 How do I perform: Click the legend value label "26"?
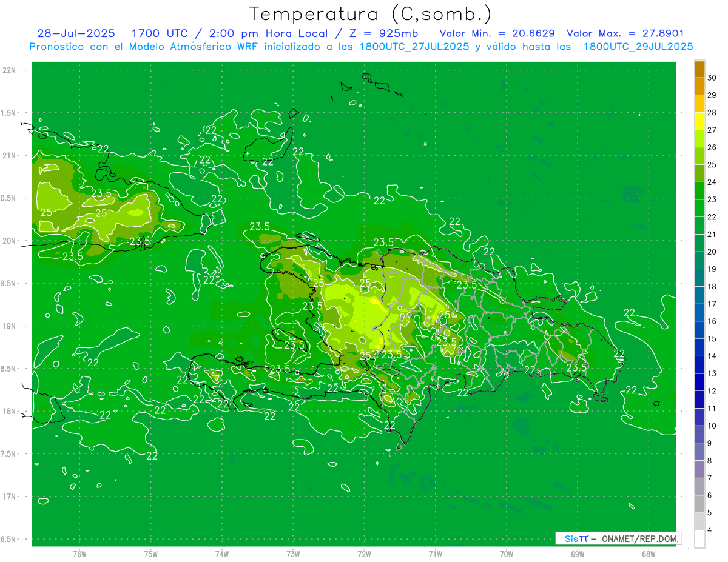pyautogui.click(x=712, y=147)
